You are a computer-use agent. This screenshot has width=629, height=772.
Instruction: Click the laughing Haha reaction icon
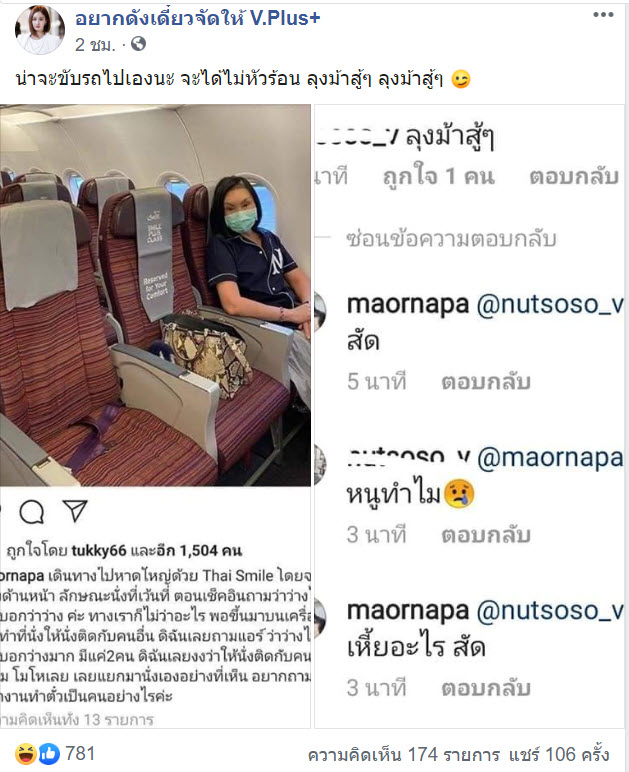pos(26,754)
